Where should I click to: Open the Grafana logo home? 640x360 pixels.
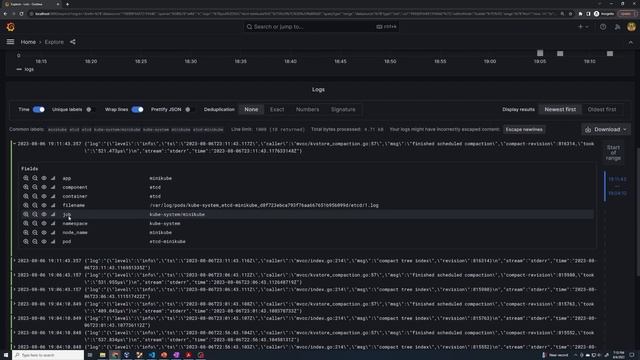(x=11, y=27)
